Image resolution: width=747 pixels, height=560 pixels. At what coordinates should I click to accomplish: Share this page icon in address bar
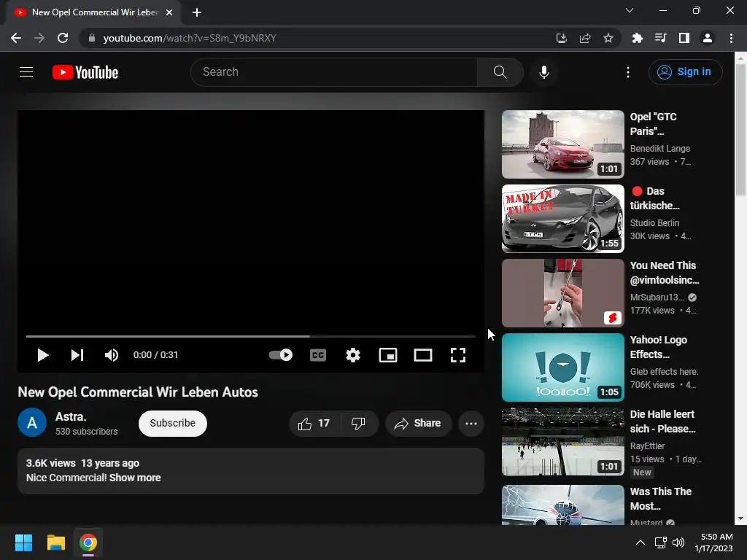tap(585, 38)
